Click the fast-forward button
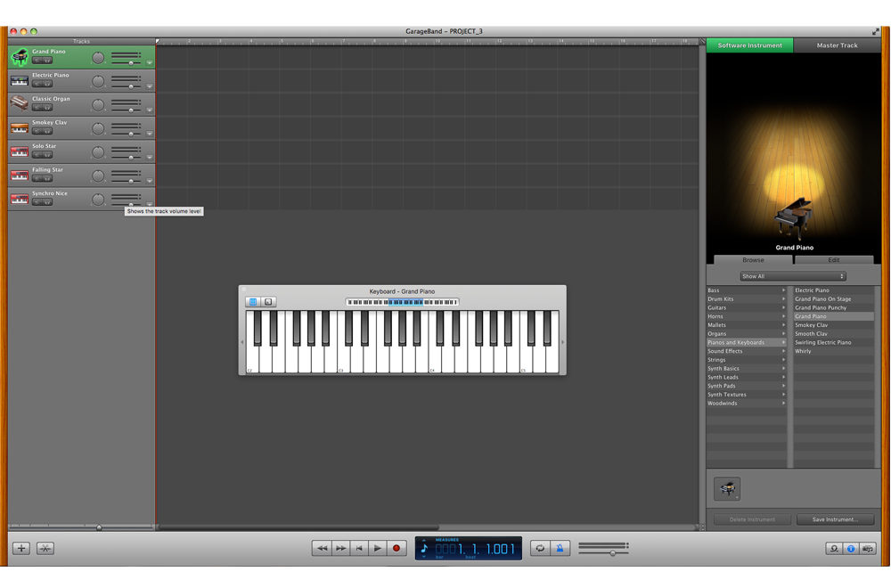This screenshot has height=588, width=891. pos(340,548)
